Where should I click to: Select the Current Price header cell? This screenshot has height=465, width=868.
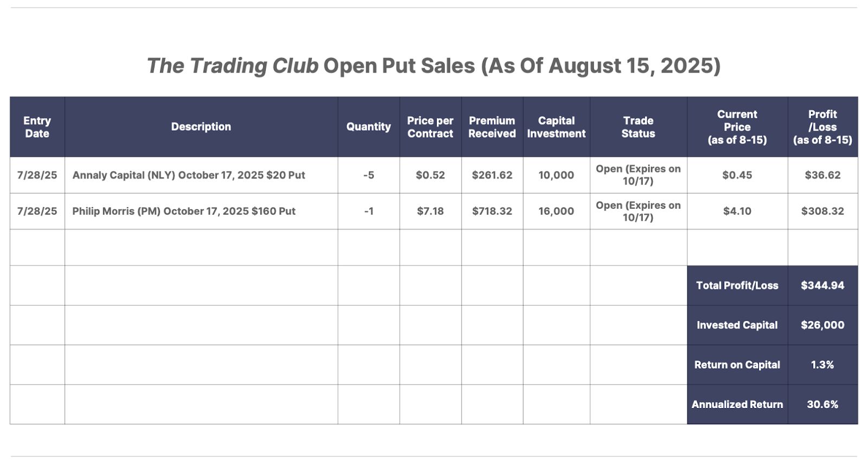click(737, 127)
